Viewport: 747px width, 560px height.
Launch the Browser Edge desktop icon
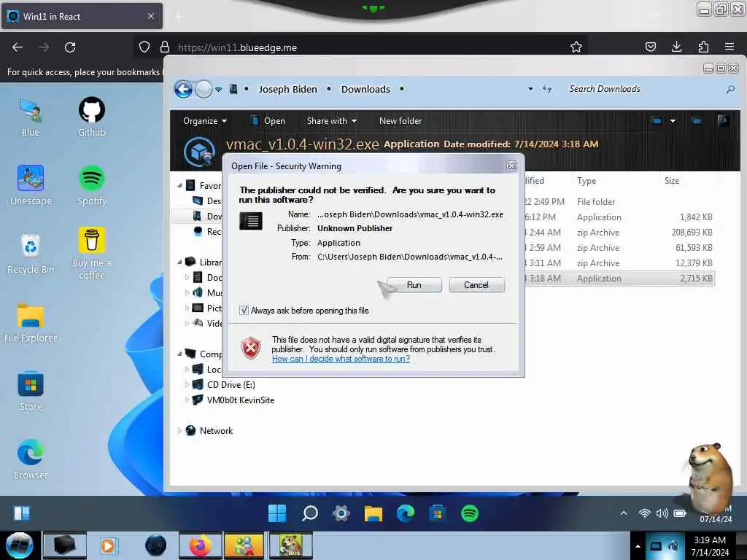coord(31,459)
